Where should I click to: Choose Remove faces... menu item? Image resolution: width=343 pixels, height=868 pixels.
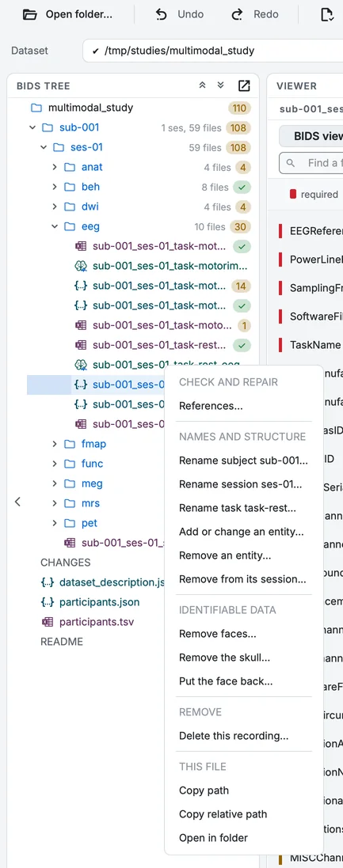pos(244,634)
